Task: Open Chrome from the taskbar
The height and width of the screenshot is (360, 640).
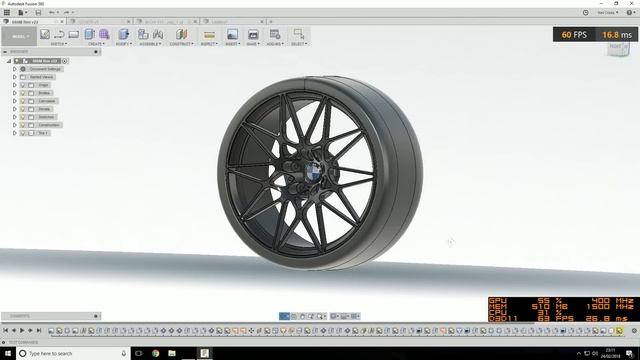Action: [x=156, y=353]
